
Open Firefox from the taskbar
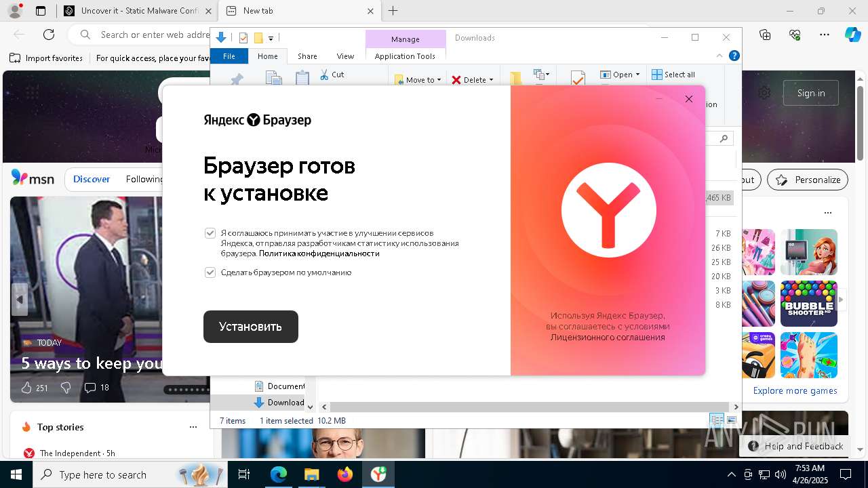tap(345, 474)
